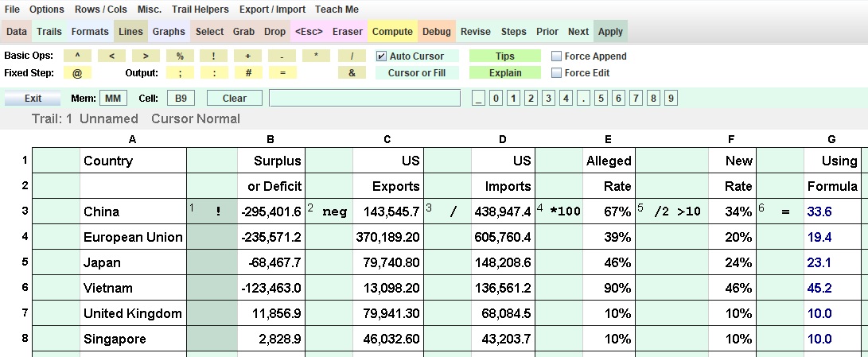The image size is (868, 357).
Task: Click the Select toolbar item
Action: coord(209,32)
